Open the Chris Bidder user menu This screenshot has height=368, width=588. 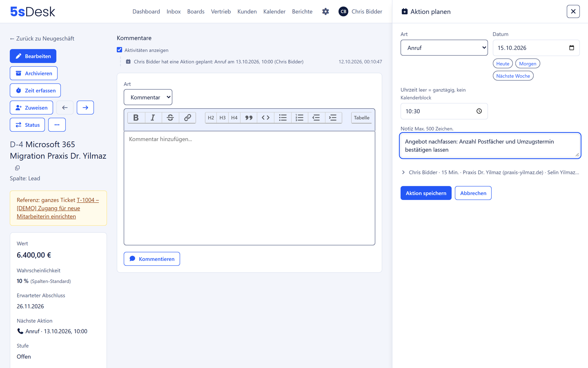361,11
